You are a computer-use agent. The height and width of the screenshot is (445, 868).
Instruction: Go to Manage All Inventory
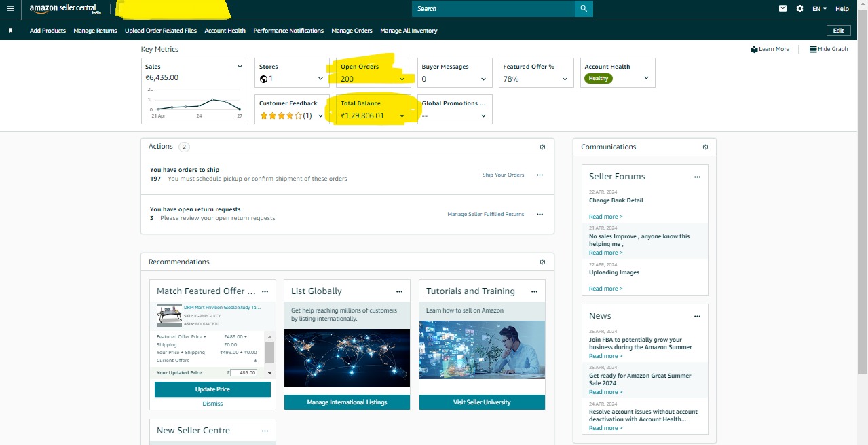point(409,31)
